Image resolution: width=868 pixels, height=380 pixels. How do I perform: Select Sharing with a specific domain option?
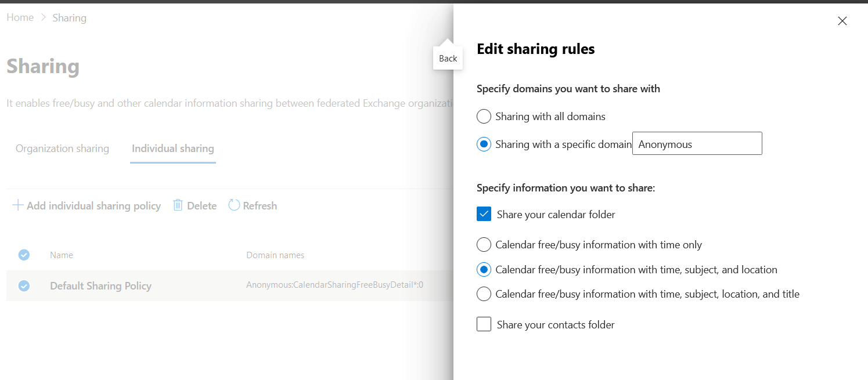484,144
